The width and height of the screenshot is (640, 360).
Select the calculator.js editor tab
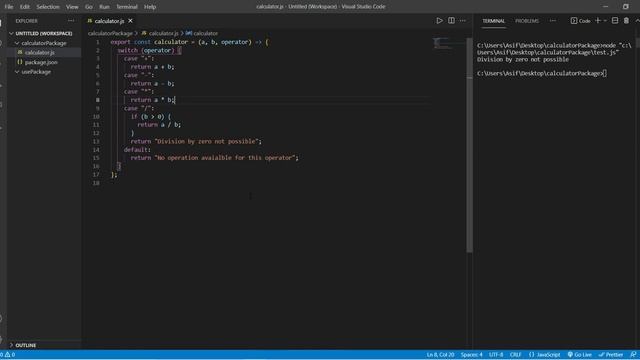(x=109, y=21)
